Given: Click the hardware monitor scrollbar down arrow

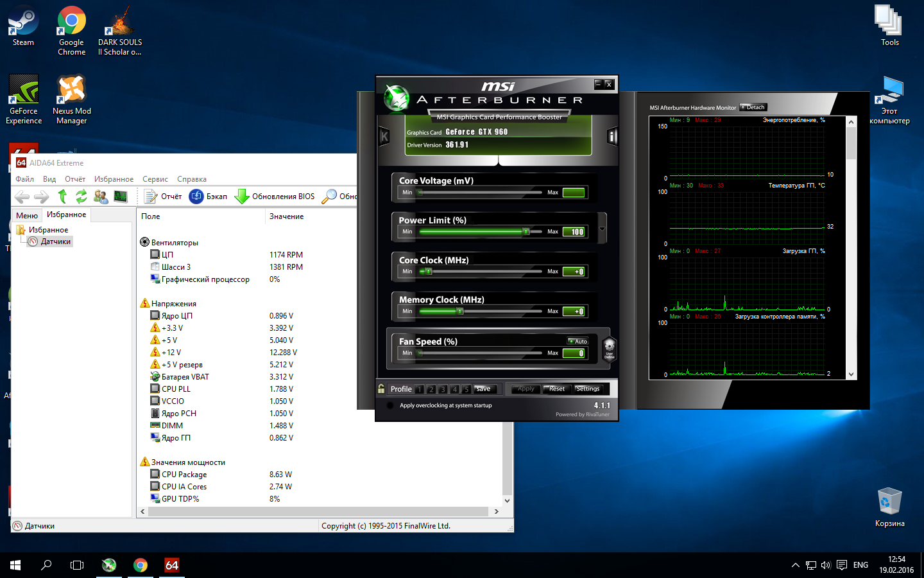Looking at the screenshot, I should click(851, 374).
